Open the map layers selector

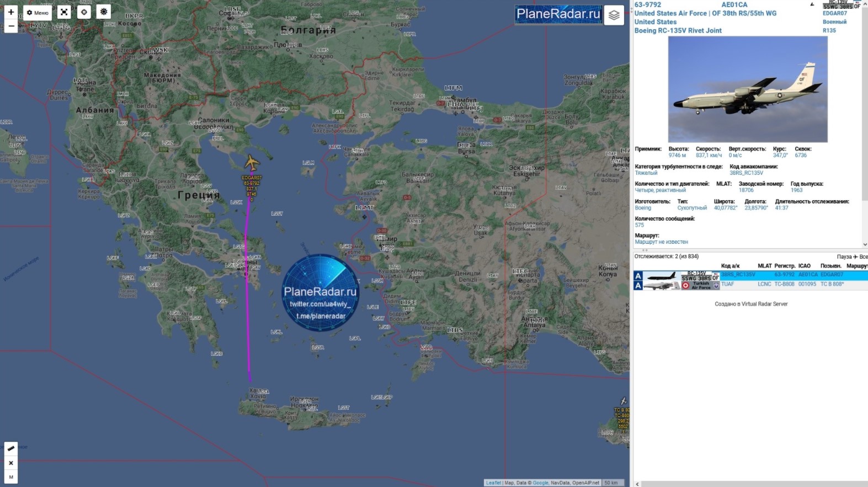click(614, 15)
